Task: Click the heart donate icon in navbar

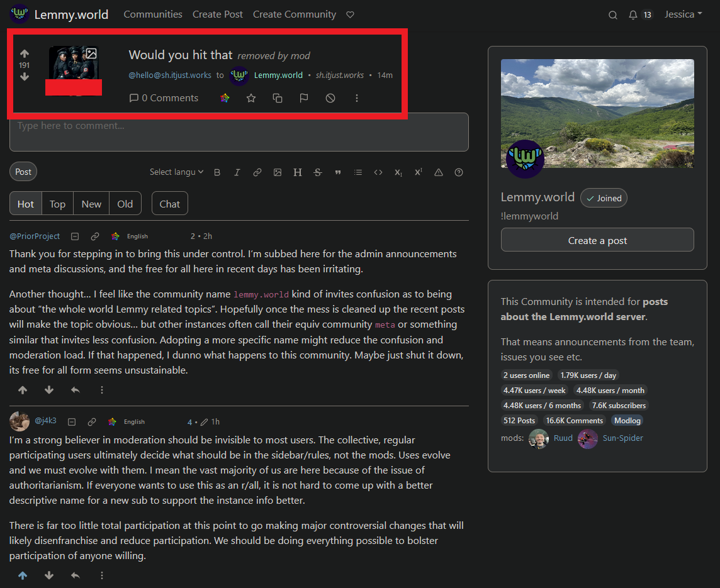Action: [350, 14]
